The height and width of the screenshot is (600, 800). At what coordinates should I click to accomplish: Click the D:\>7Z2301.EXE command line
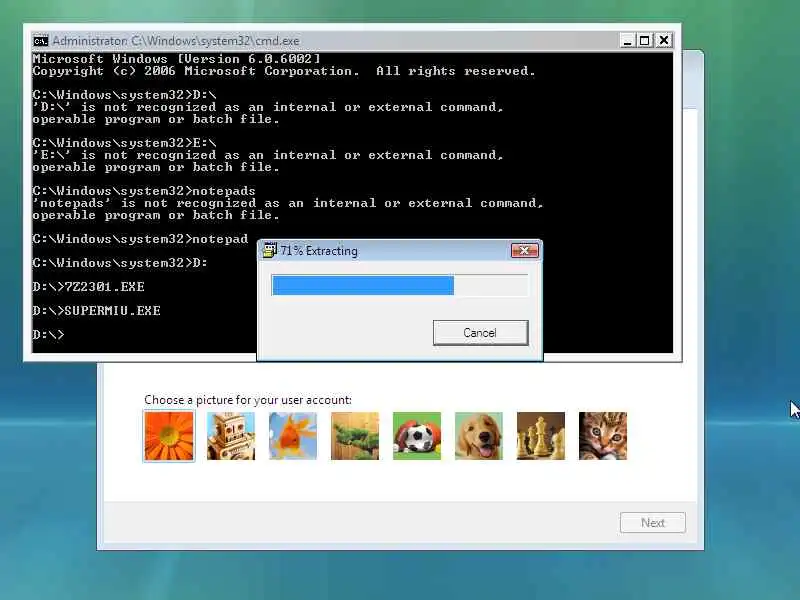point(88,287)
